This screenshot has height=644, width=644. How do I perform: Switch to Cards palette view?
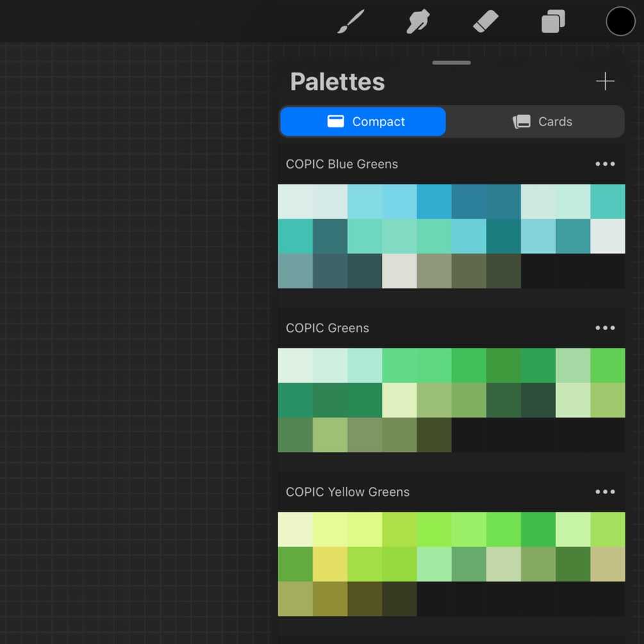click(542, 122)
